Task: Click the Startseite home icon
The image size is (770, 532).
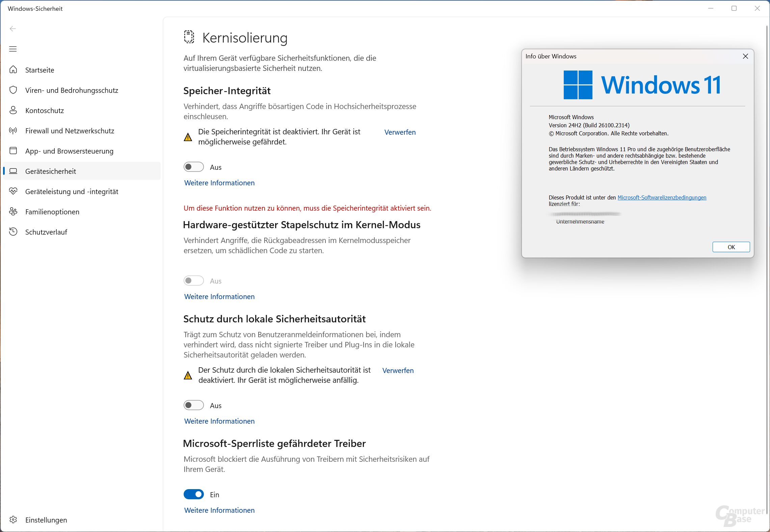Action: (13, 70)
